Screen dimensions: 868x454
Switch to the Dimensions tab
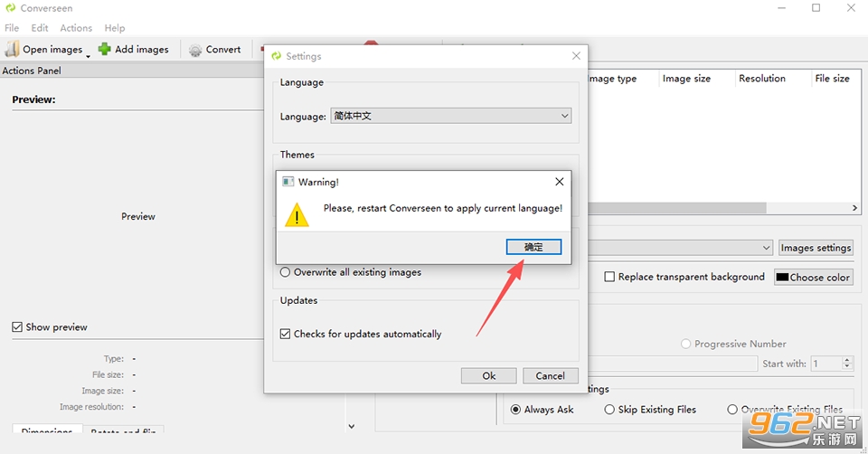click(x=47, y=430)
